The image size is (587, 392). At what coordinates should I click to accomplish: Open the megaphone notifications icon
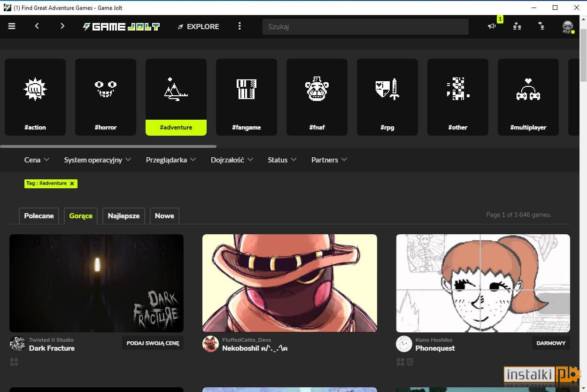(492, 26)
